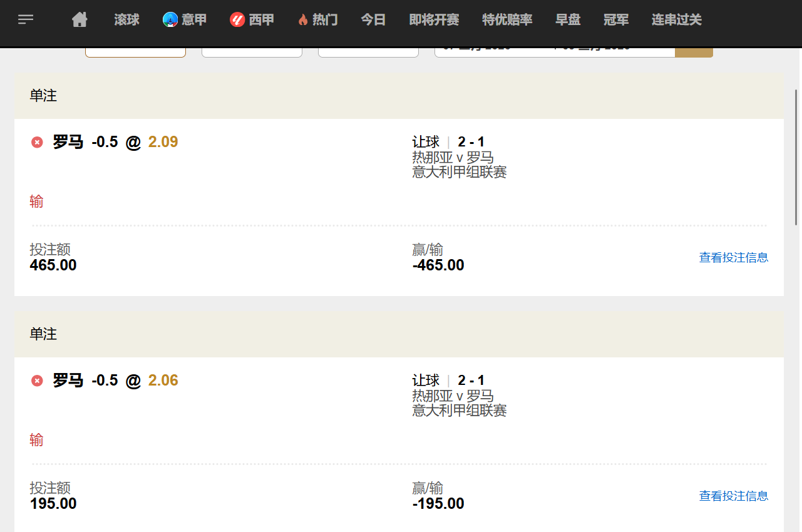The height and width of the screenshot is (532, 802).
Task: Open the 冠军 outright winners section
Action: [615, 19]
